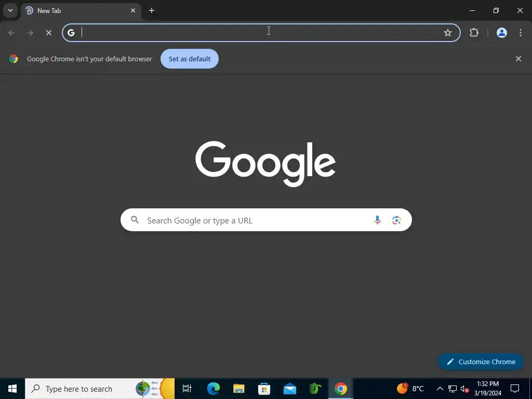Dismiss the default browser infobar
Viewport: 532px width, 399px height.
click(x=518, y=59)
